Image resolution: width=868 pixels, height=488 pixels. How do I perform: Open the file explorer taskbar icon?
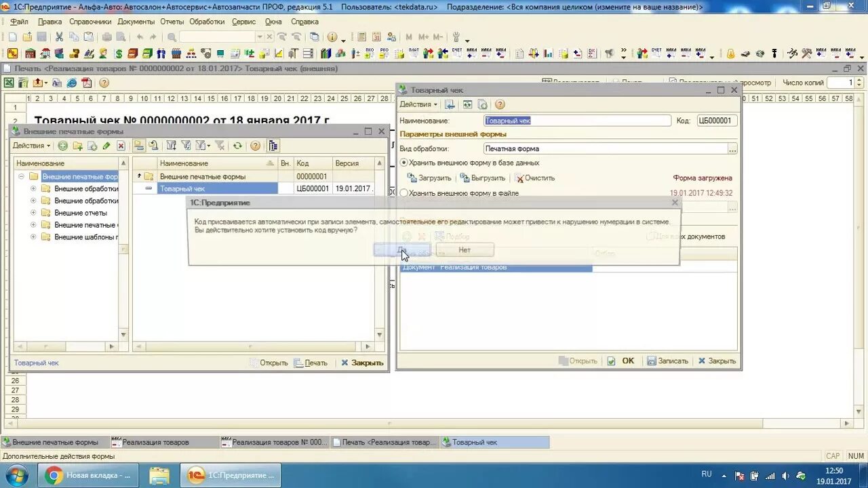(x=159, y=475)
